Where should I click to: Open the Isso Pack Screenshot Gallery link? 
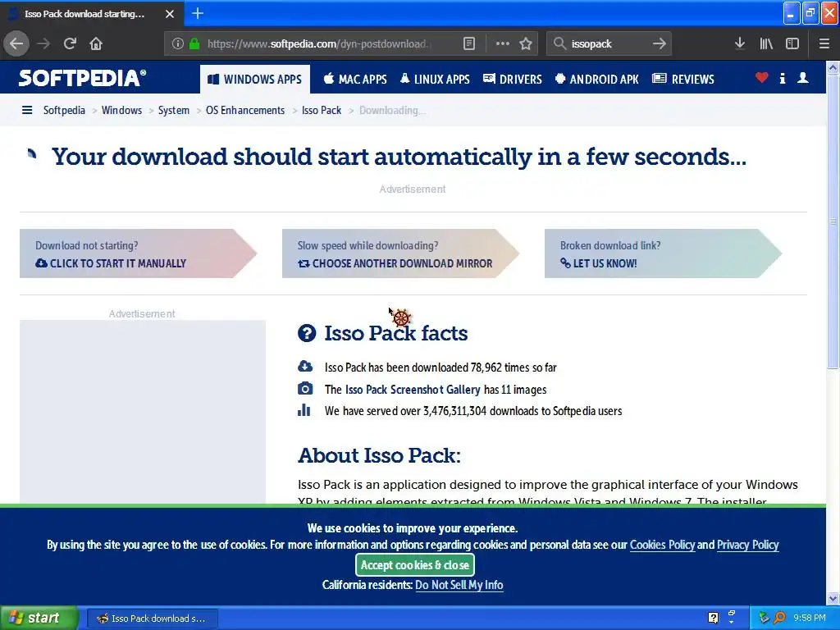(x=413, y=390)
